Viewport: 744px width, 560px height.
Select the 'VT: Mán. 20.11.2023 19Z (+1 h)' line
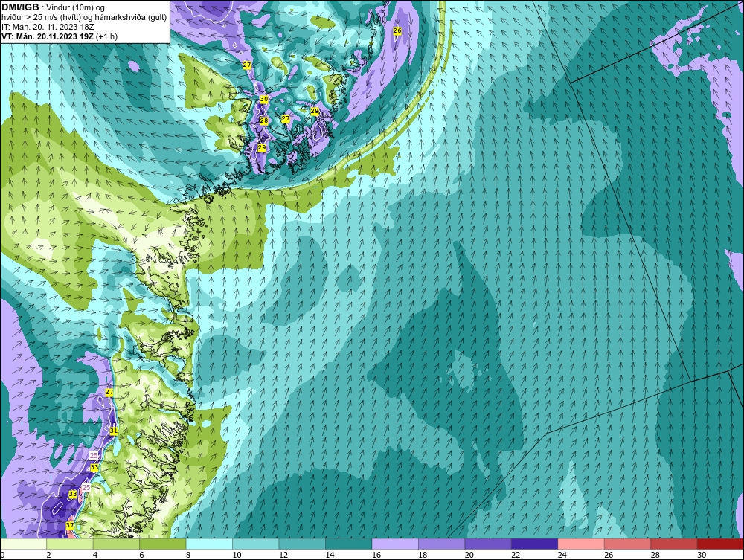coord(60,36)
